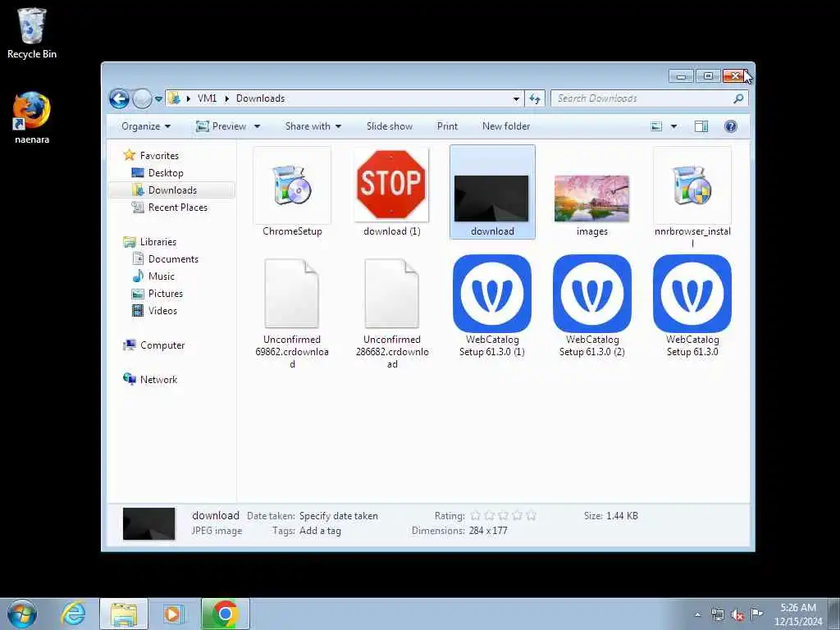This screenshot has width=840, height=630.
Task: Open the Videos library
Action: [162, 311]
